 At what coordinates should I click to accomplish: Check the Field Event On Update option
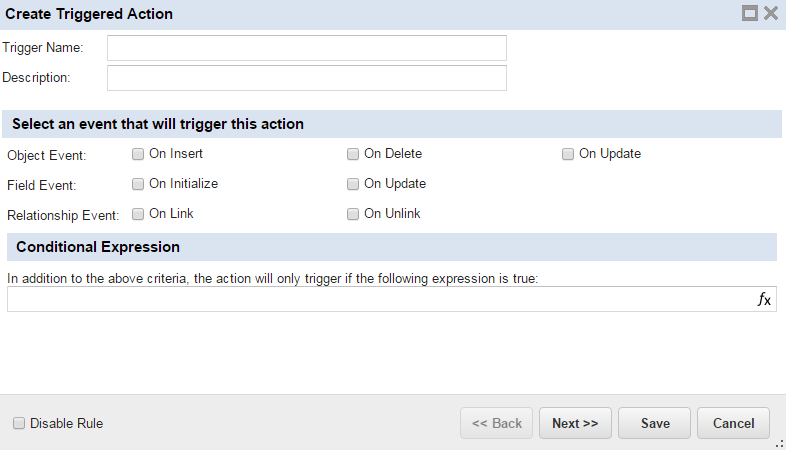pyautogui.click(x=353, y=184)
